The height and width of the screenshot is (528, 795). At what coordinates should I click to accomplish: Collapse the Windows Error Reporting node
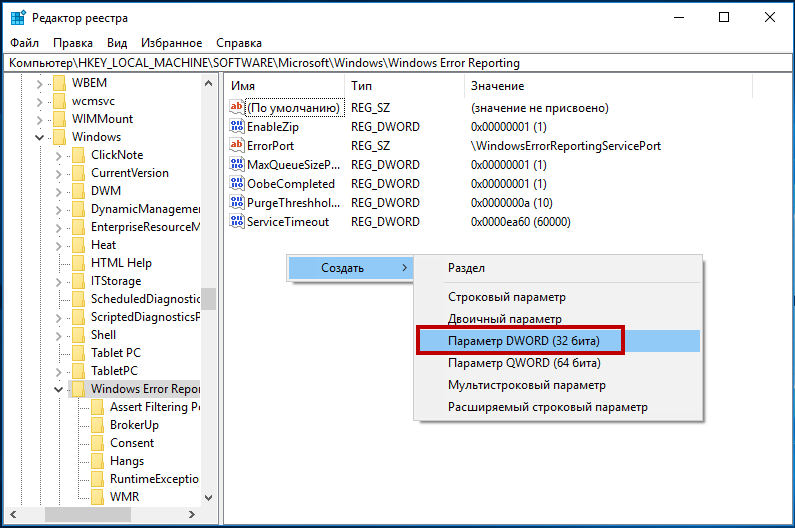59,390
